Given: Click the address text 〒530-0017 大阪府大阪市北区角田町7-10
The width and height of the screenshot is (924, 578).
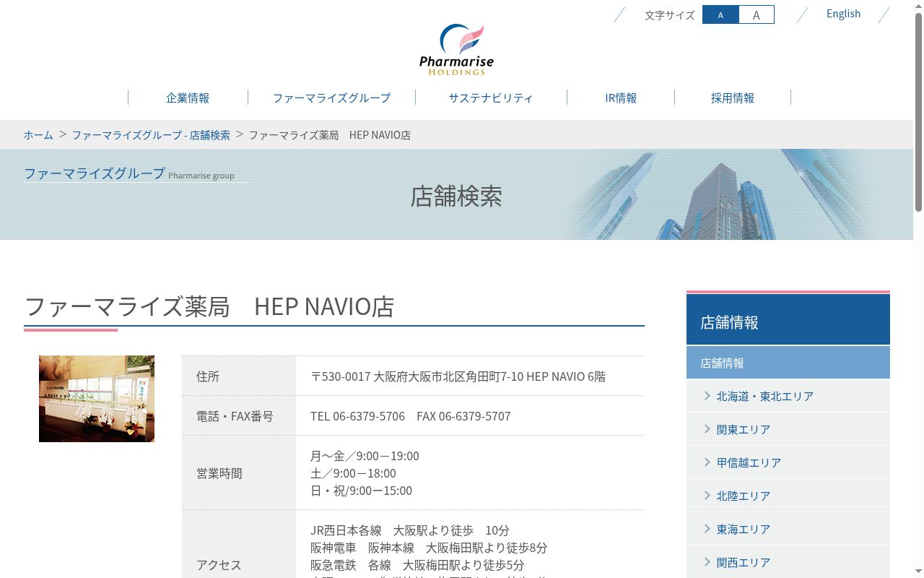Looking at the screenshot, I should (417, 376).
